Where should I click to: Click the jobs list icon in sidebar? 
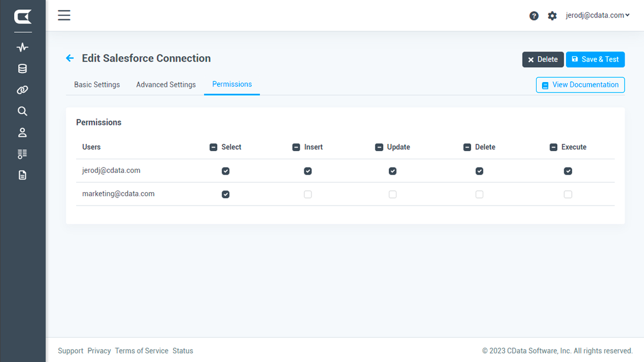(22, 153)
